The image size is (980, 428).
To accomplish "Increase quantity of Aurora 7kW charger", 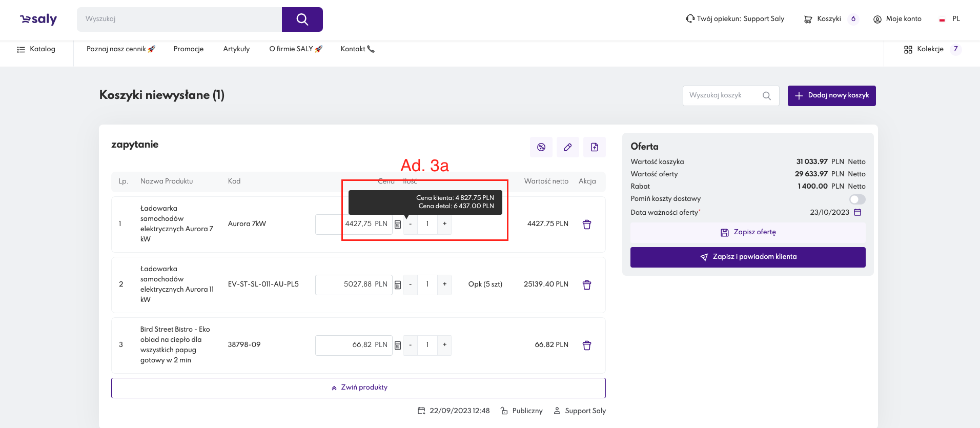I will tap(444, 224).
